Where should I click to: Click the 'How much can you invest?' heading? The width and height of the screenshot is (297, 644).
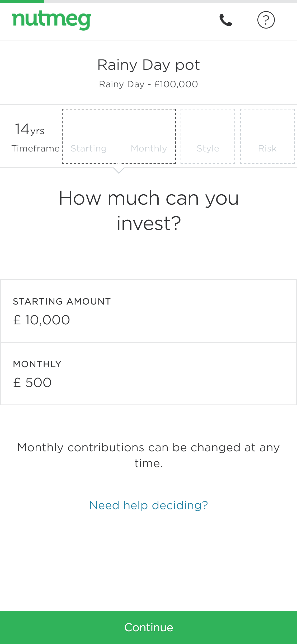coord(148,210)
